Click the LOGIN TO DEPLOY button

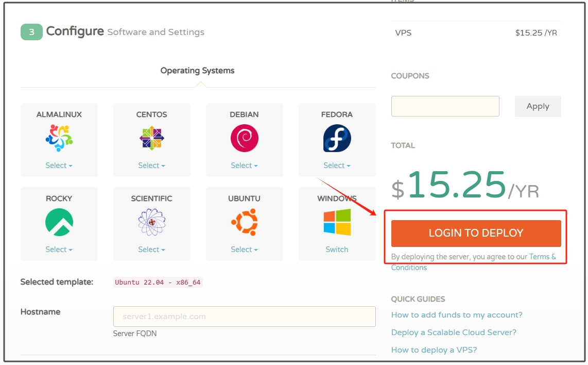click(x=476, y=233)
